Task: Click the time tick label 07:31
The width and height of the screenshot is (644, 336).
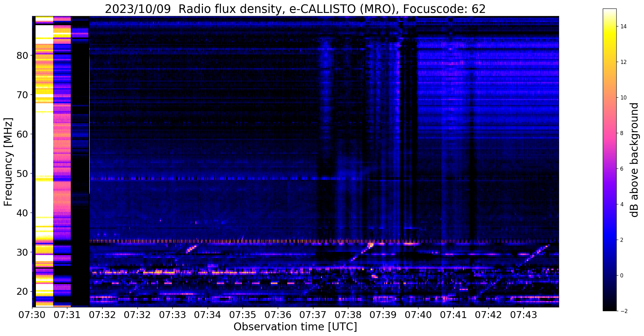Action: point(67,315)
